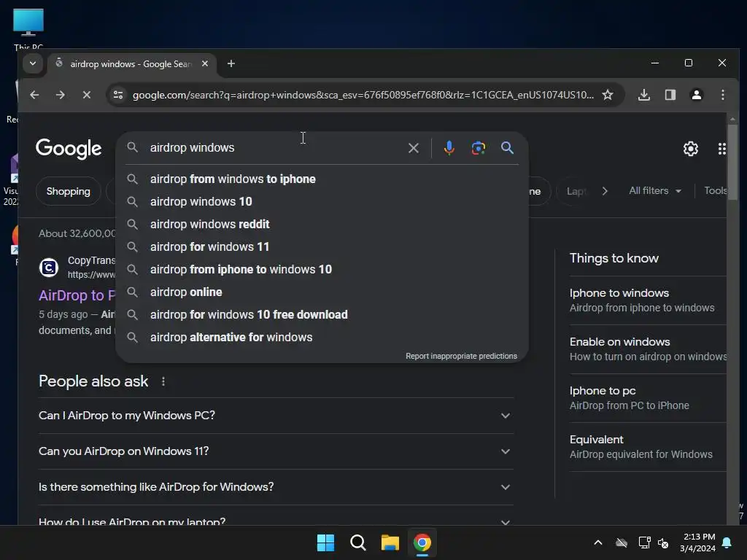
Task: Toggle Chrome side panel
Action: (670, 95)
